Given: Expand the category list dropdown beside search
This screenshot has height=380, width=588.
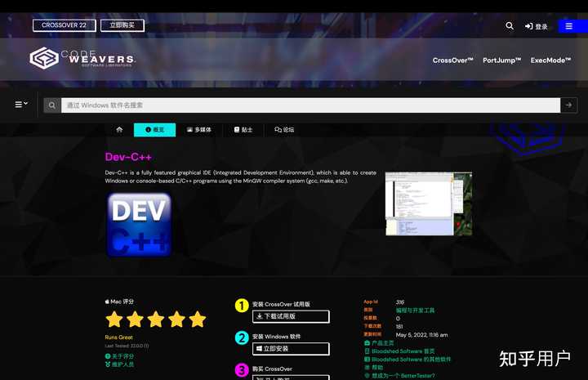Looking at the screenshot, I should click(x=21, y=105).
